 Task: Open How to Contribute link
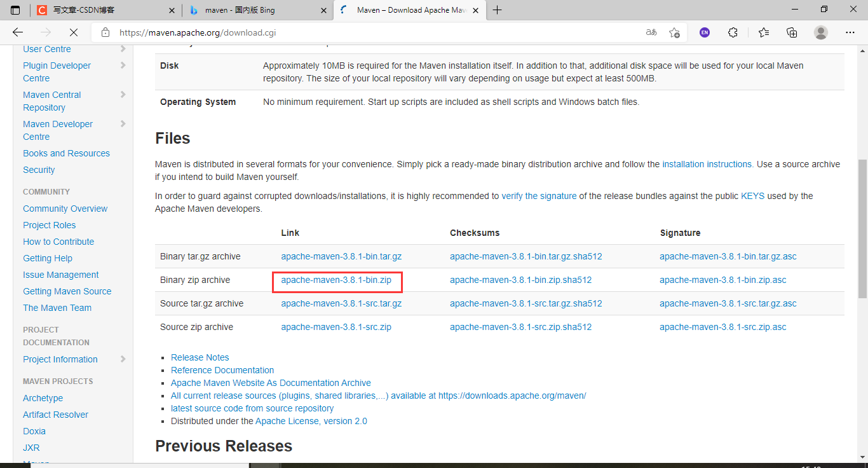click(58, 242)
